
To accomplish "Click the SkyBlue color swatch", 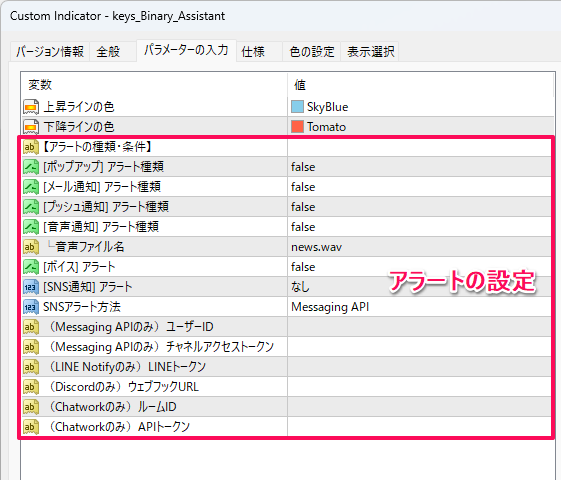I will [x=297, y=107].
